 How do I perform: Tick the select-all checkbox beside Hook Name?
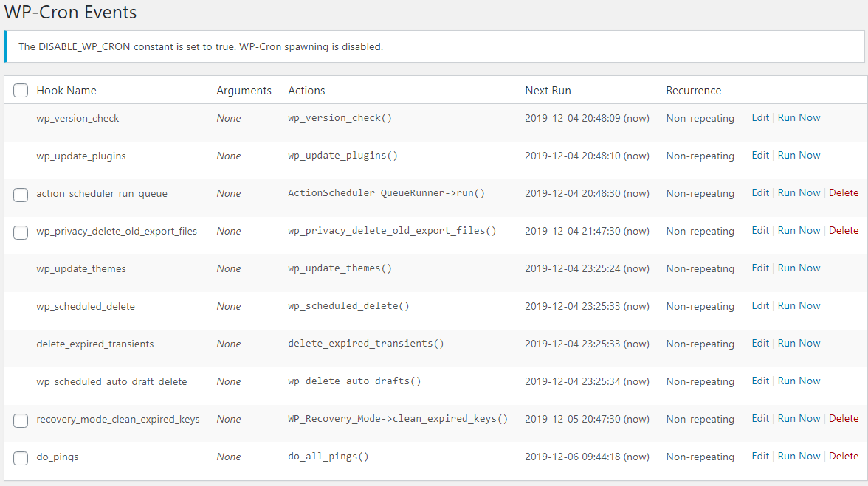click(x=21, y=90)
